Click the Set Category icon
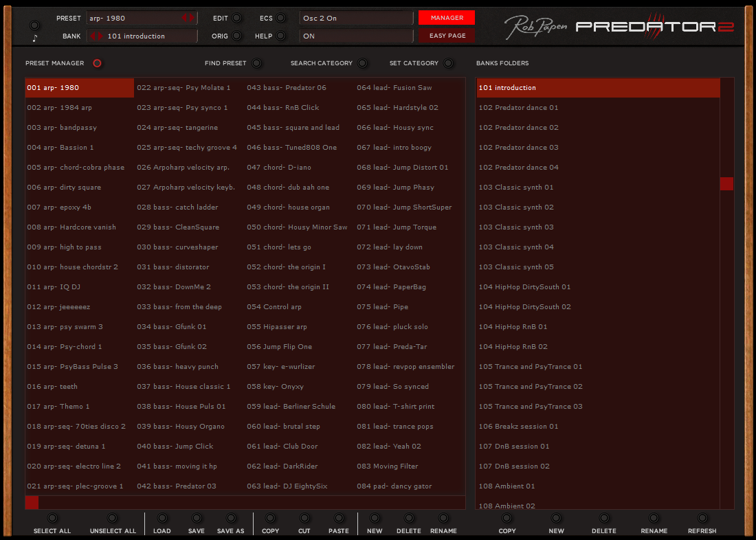The width and height of the screenshot is (756, 540). 449,63
